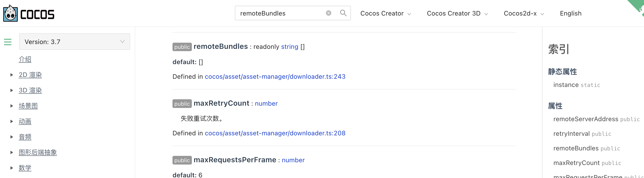Viewport: 644px width, 178px height.
Task: Open the Cocos Creator 3D menu
Action: click(x=457, y=13)
